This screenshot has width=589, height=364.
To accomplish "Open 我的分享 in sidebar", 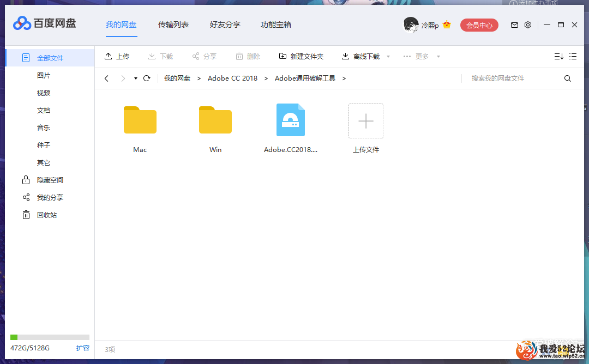I will [43, 197].
